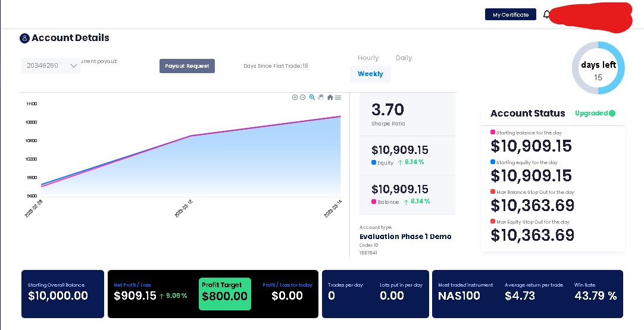Image resolution: width=644 pixels, height=330 pixels.
Task: Select the Weekly chart tab
Action: point(370,74)
